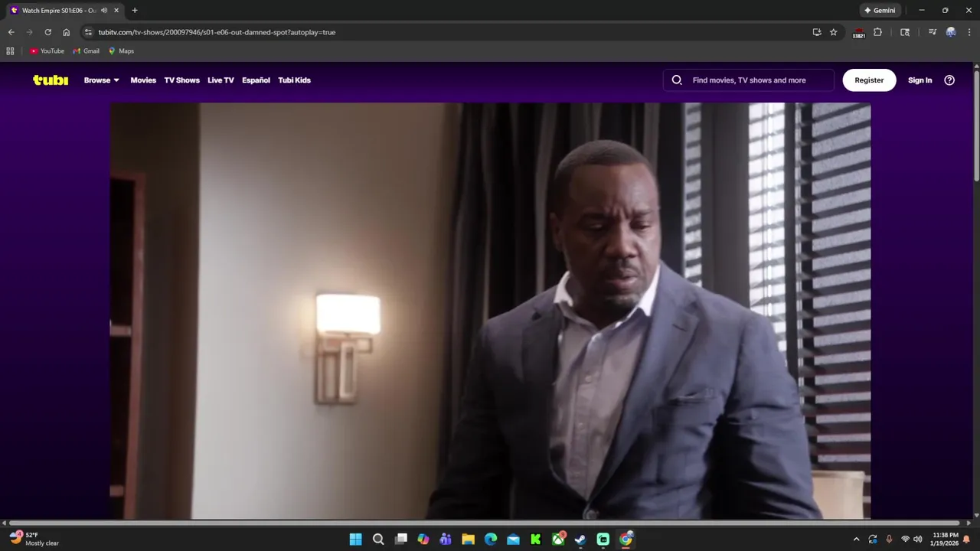Click the tubitv.com URL in address bar
Viewport: 980px width, 551px height.
pos(217,32)
